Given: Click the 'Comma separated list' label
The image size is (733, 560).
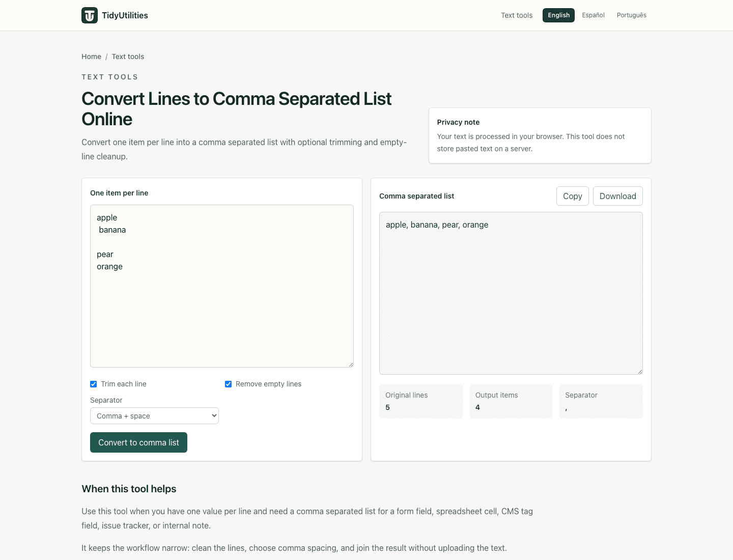Looking at the screenshot, I should click(416, 196).
